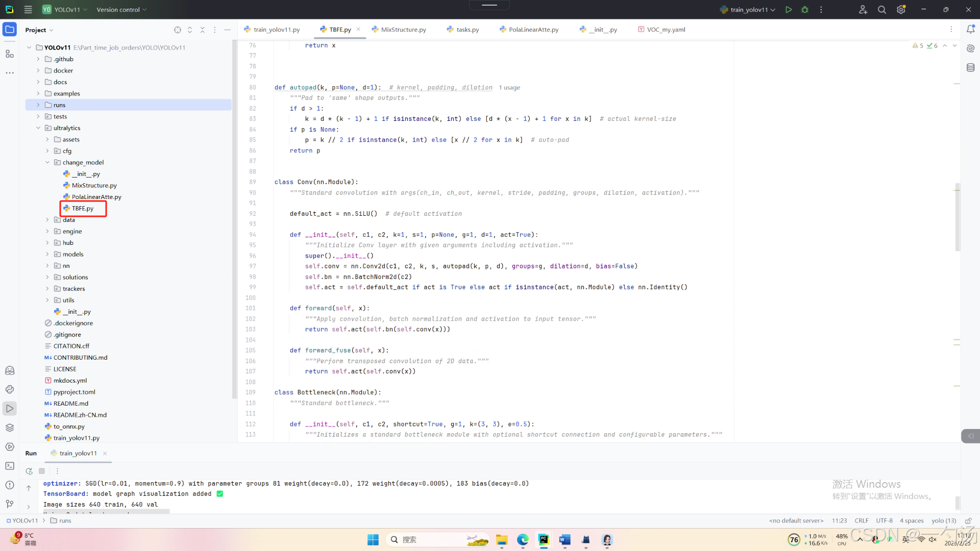Switch to the MixStructure.py tab
Viewport: 980px width, 551px height.
(x=403, y=30)
